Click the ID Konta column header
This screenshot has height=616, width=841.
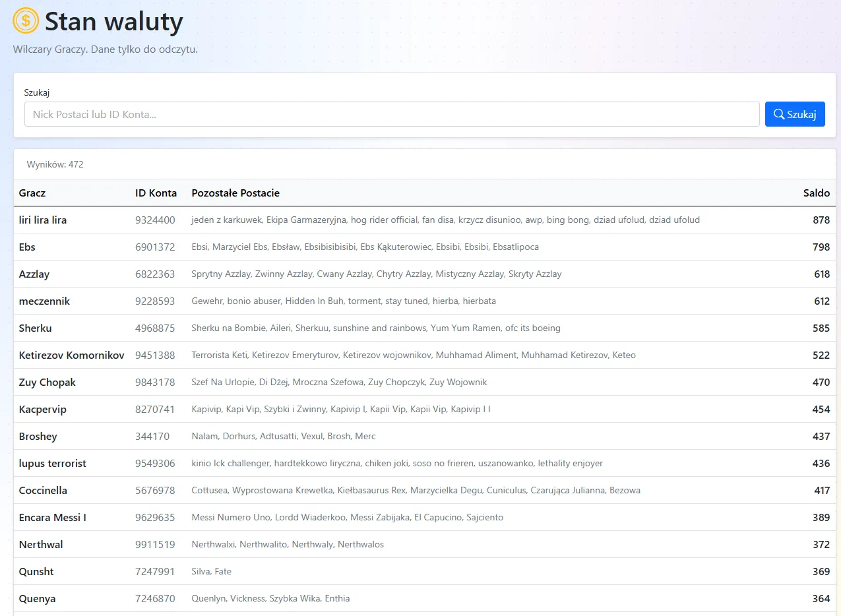[x=156, y=193]
